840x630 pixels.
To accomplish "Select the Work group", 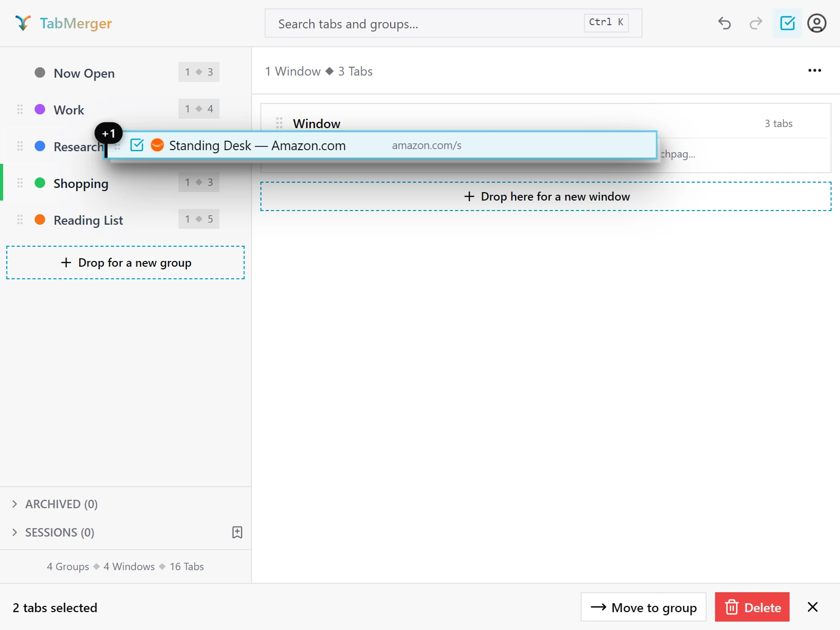I will coord(125,109).
